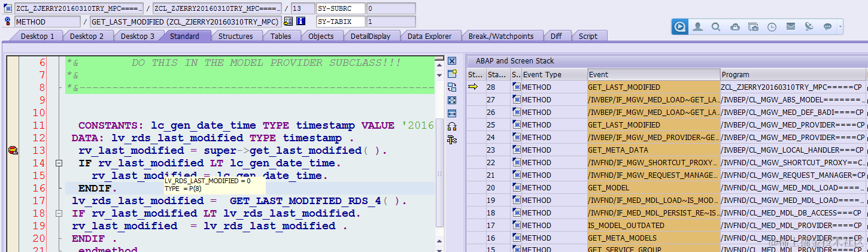Click the tool settings icon below the headset

[452, 140]
